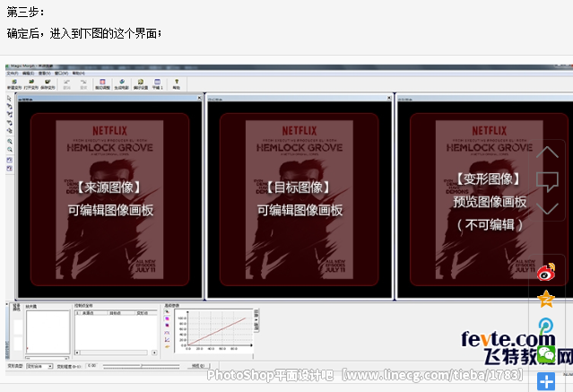Click the upper background color swatch

coord(18,327)
